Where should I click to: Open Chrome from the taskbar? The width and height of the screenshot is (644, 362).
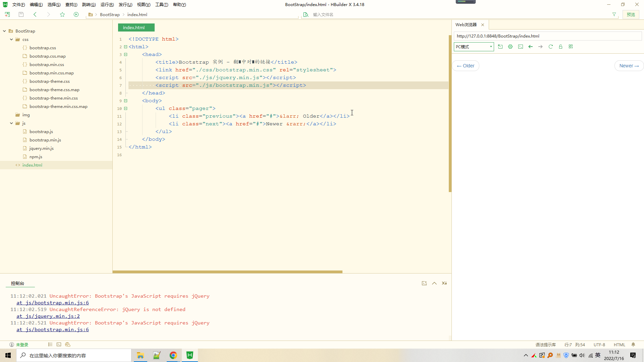[173, 355]
